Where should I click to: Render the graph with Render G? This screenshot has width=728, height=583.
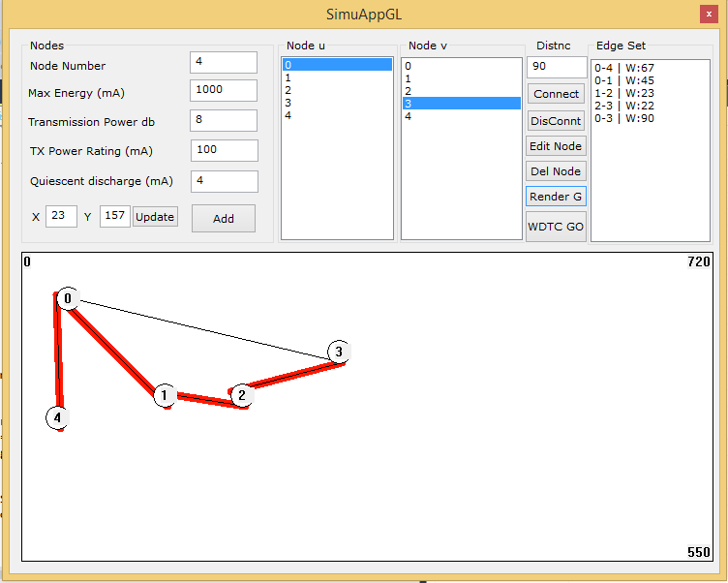coord(556,196)
